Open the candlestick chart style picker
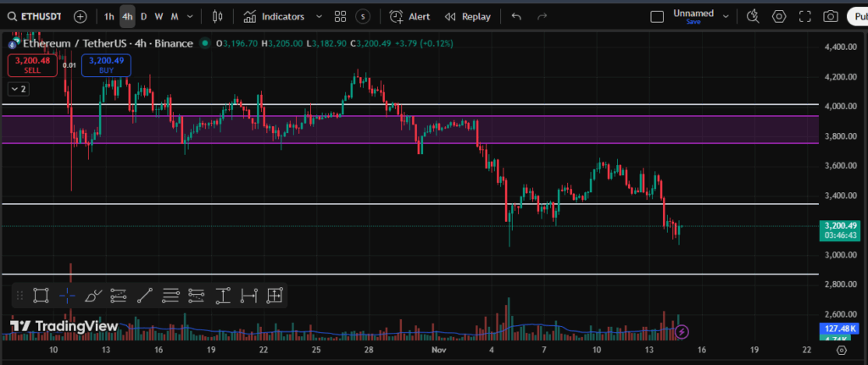 (x=218, y=16)
